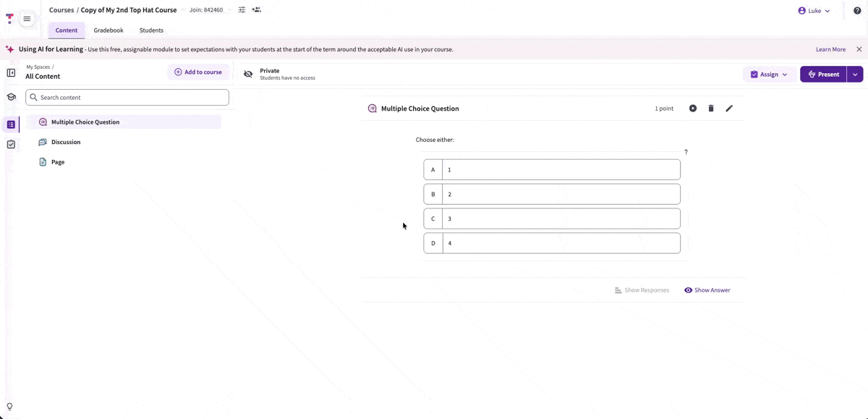The height and width of the screenshot is (419, 868).
Task: Click inside the Search content field
Action: coord(127,96)
